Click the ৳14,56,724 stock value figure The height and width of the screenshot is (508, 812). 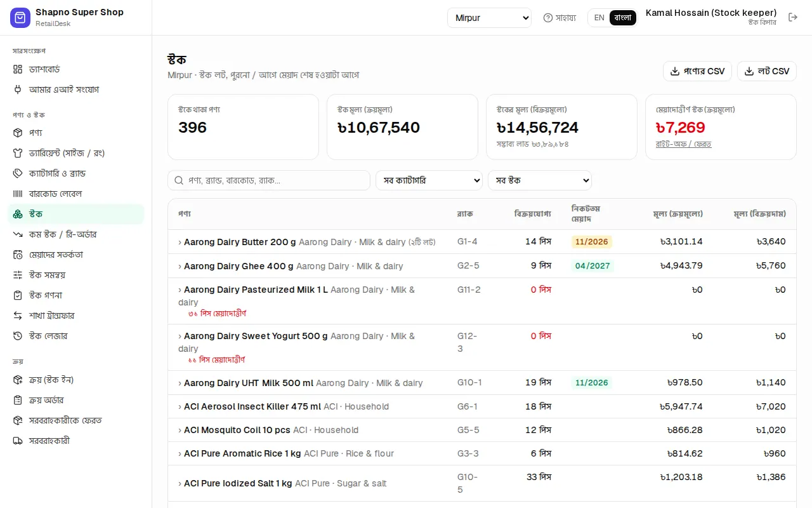click(537, 128)
